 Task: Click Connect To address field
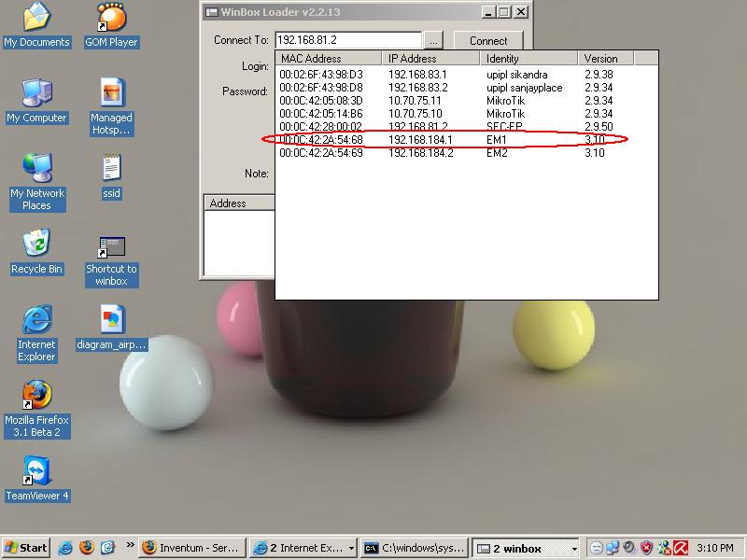click(x=348, y=40)
